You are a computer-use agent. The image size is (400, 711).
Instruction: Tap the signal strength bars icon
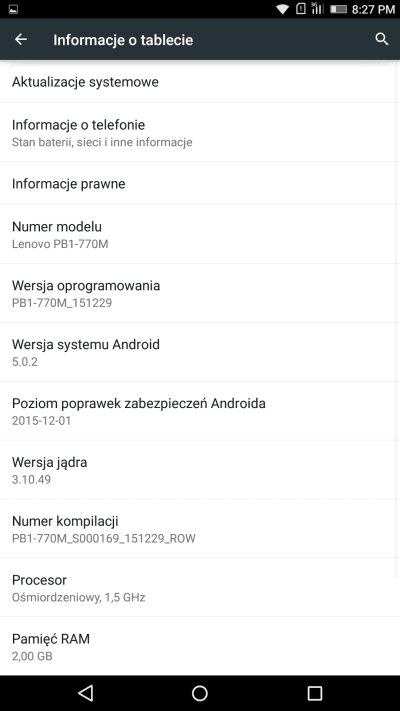317,9
